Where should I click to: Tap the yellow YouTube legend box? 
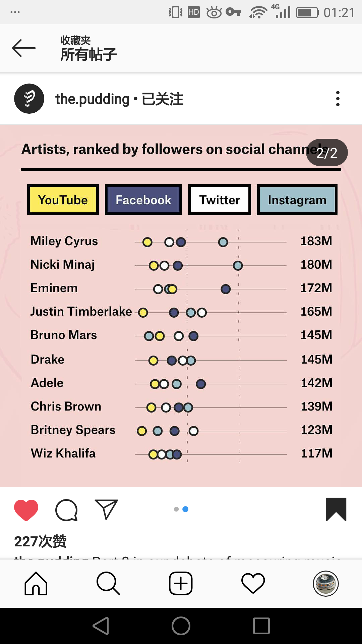(63, 200)
